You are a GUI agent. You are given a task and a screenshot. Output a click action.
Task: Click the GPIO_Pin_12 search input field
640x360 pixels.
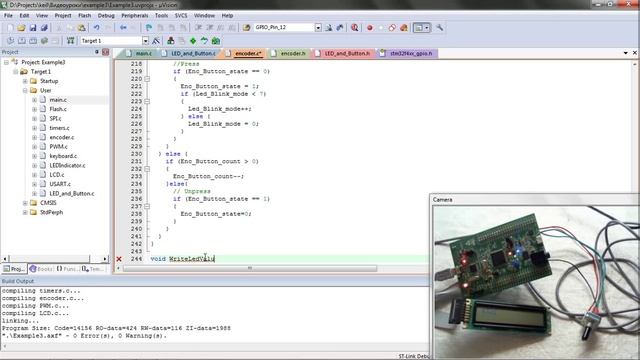(x=284, y=27)
